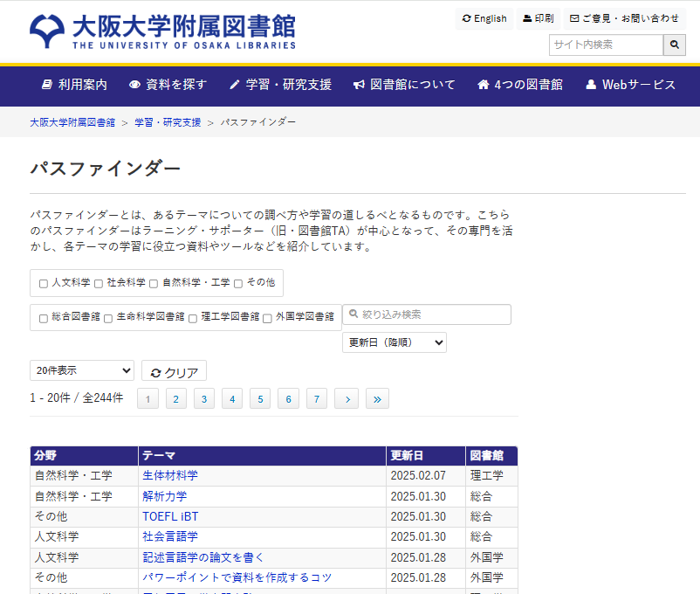Click the 分野 column header
The image size is (700, 594).
[x=84, y=455]
